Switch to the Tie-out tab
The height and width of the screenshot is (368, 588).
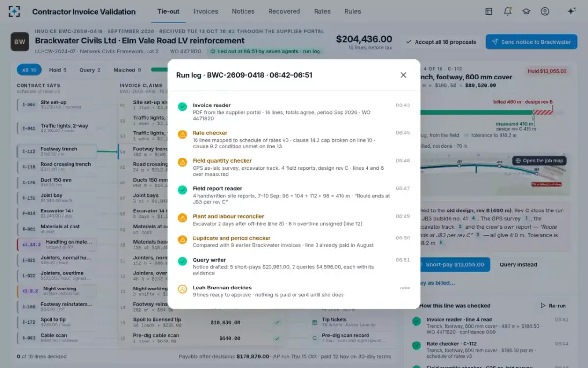point(169,11)
